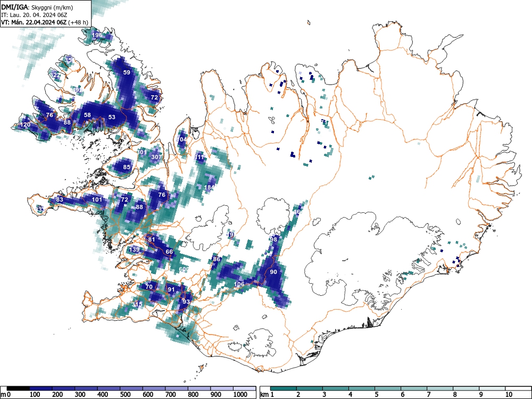Click the navy 100–200 m legend swatch
The width and height of the screenshot is (532, 399).
click(x=41, y=388)
